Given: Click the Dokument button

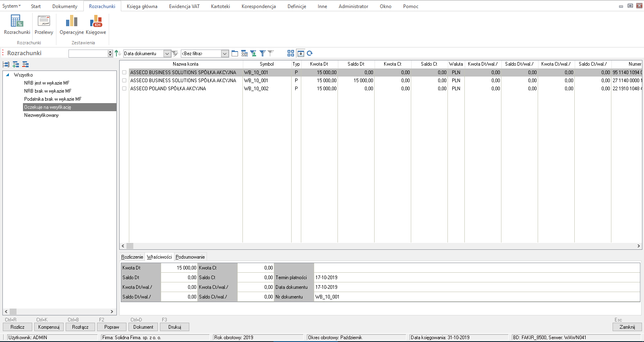Looking at the screenshot, I should tap(143, 327).
